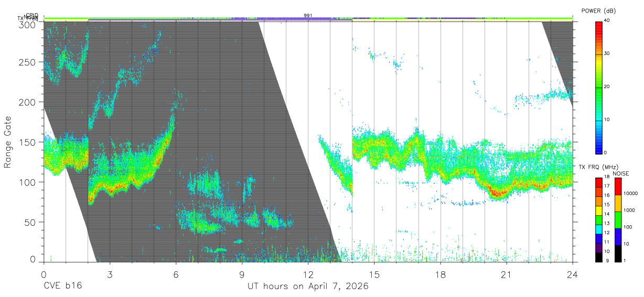Click the 150 range gate tick label
This screenshot has height=297, width=644.
pos(27,142)
